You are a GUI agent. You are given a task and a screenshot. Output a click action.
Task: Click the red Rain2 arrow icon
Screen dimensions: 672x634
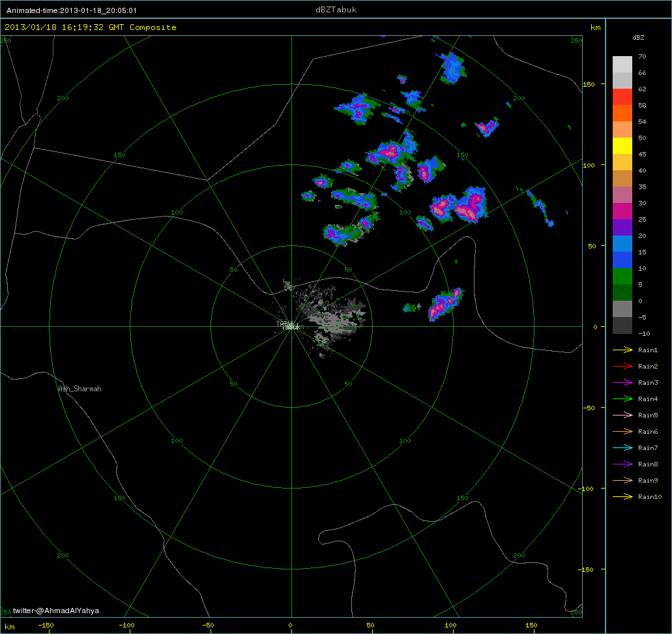pos(622,367)
